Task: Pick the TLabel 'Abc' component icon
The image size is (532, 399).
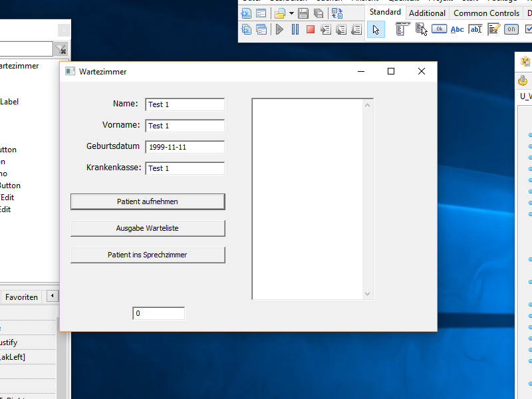Action: tap(458, 29)
